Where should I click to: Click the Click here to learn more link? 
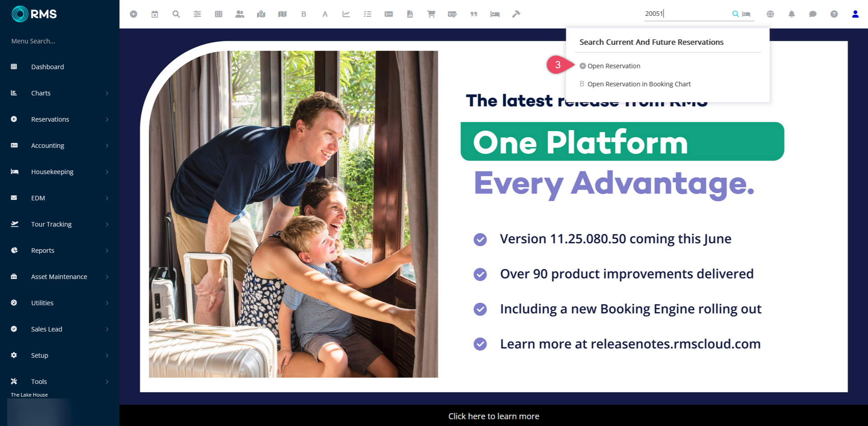tap(493, 416)
